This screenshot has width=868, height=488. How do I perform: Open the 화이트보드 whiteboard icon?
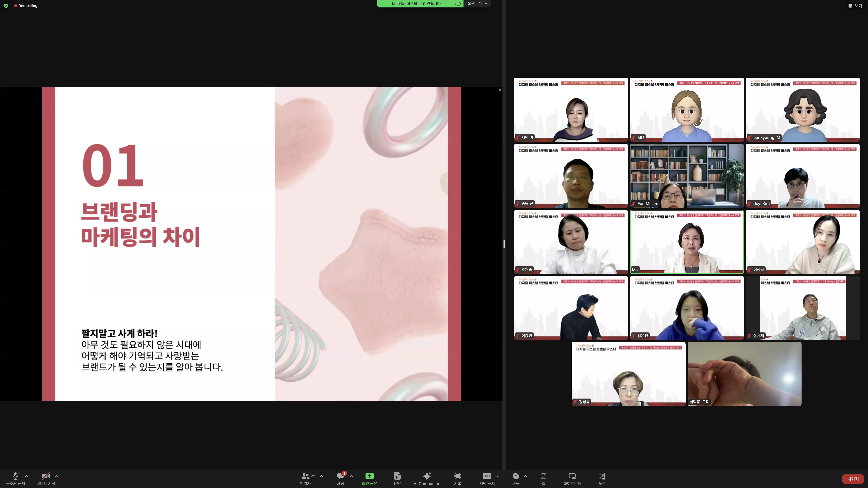click(x=572, y=476)
